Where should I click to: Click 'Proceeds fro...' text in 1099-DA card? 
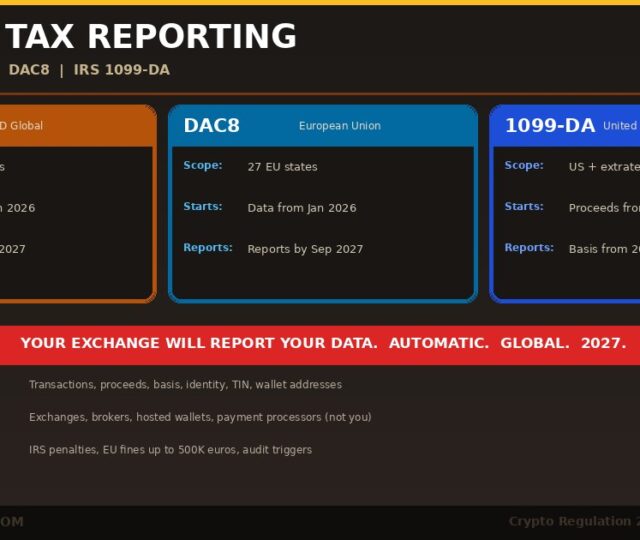(604, 208)
